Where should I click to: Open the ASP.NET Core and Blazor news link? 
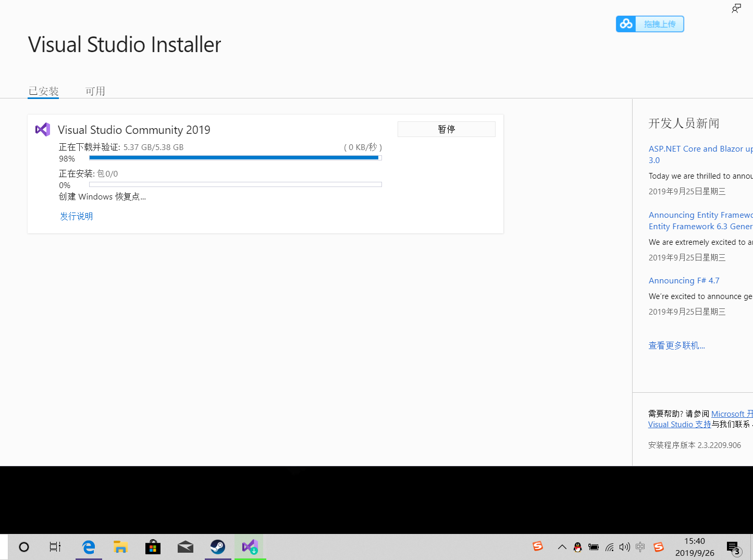coord(701,154)
